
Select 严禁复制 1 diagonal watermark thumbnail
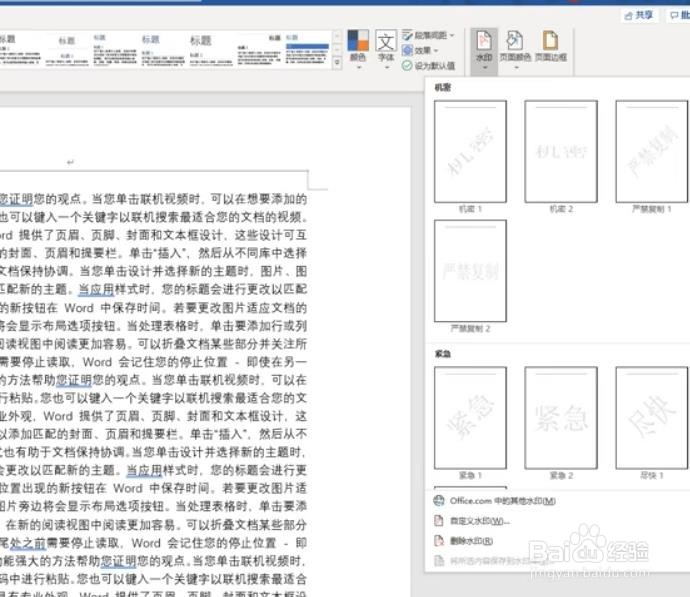click(x=652, y=151)
